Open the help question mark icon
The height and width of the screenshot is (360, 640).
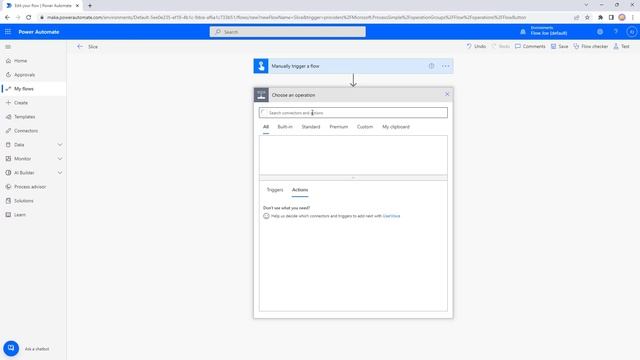click(x=616, y=32)
